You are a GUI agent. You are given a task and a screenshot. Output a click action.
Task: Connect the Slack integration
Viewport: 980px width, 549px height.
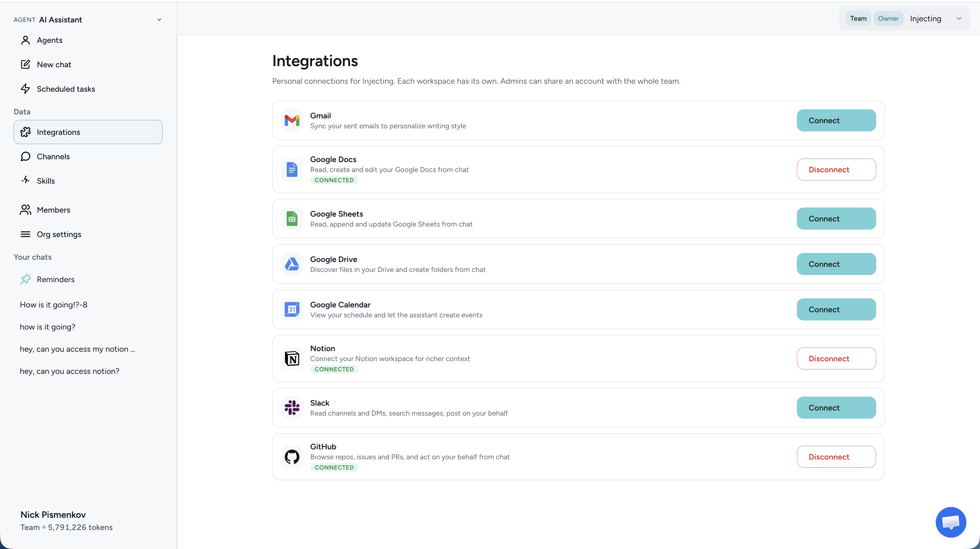(836, 408)
